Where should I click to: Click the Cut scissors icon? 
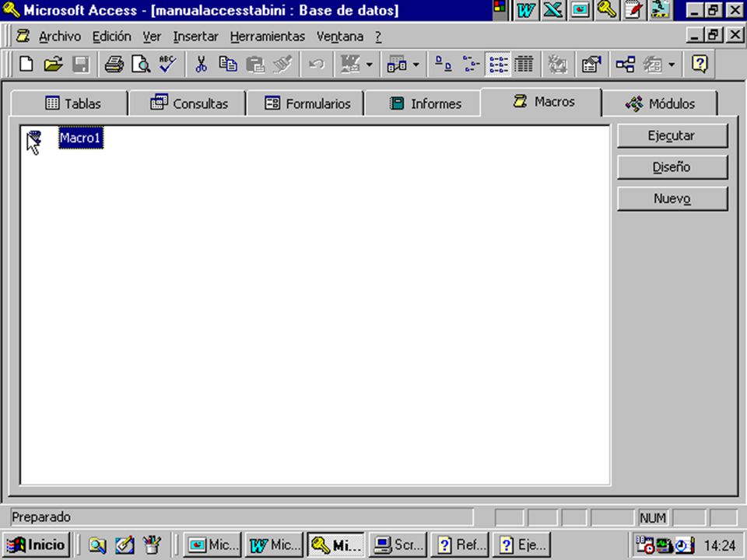point(201,64)
